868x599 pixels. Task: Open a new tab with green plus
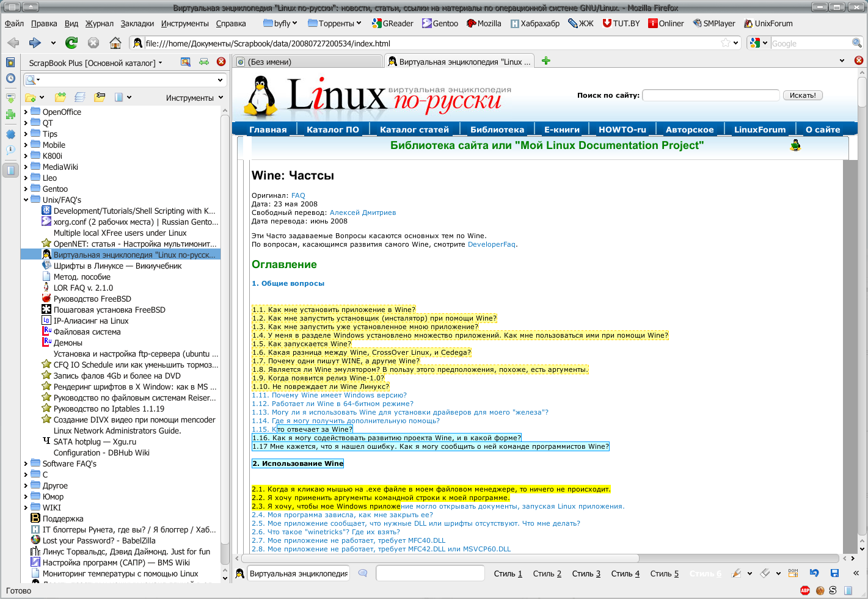click(x=546, y=60)
